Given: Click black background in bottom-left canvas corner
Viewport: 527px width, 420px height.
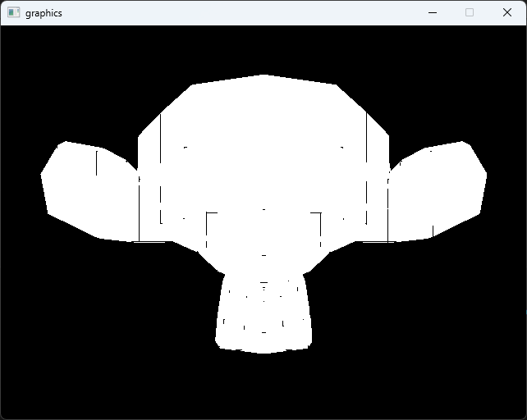Looking at the screenshot, I should tap(25, 394).
